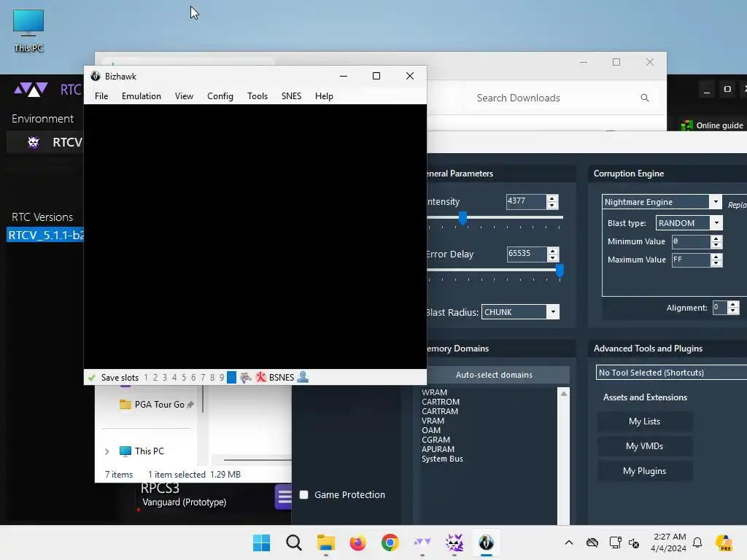Click the Minimum Value field
Screen dimensions: 747x560
(691, 242)
